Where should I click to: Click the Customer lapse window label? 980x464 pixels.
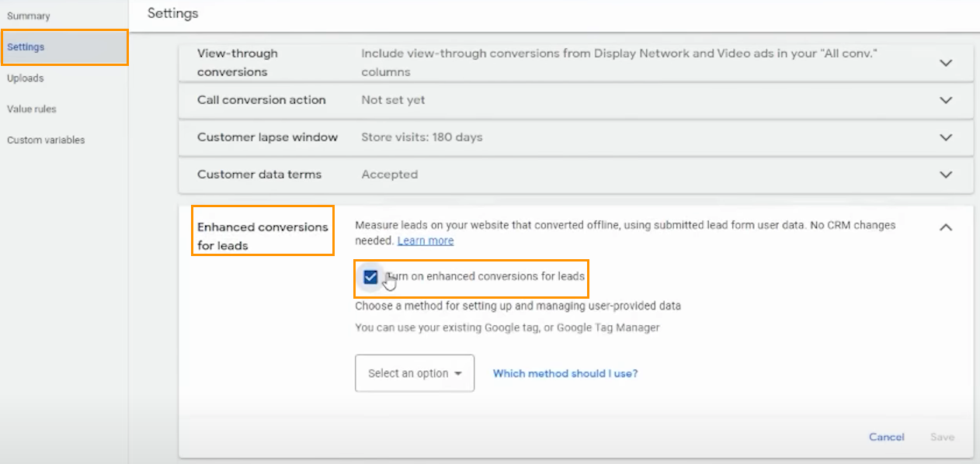click(x=268, y=137)
